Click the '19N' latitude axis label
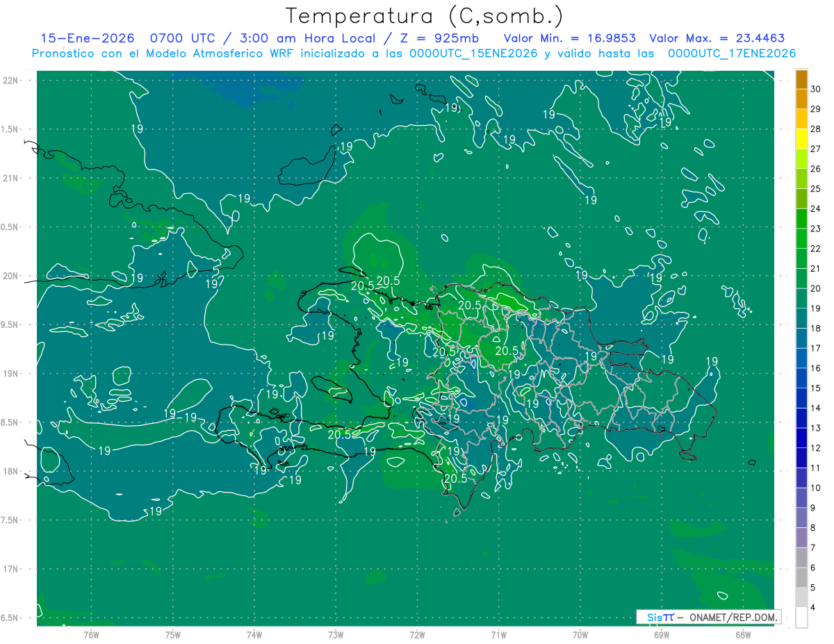 tap(11, 374)
